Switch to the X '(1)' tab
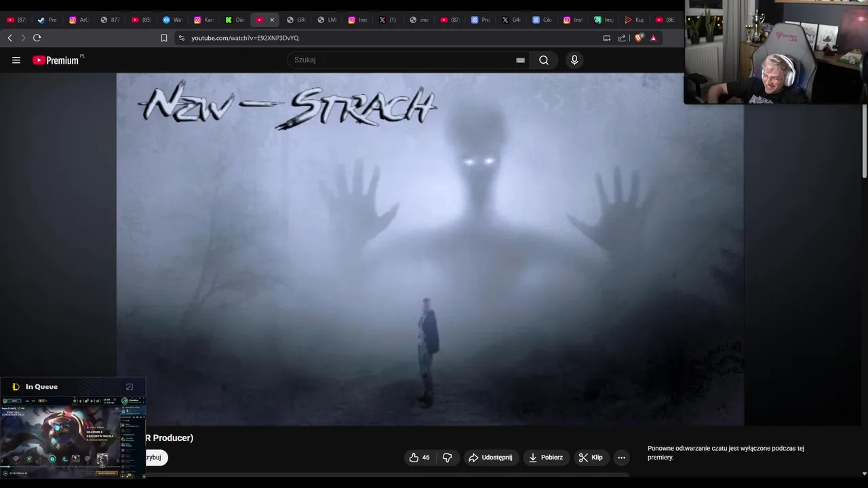Screen dimensions: 868x488 tap(388, 20)
